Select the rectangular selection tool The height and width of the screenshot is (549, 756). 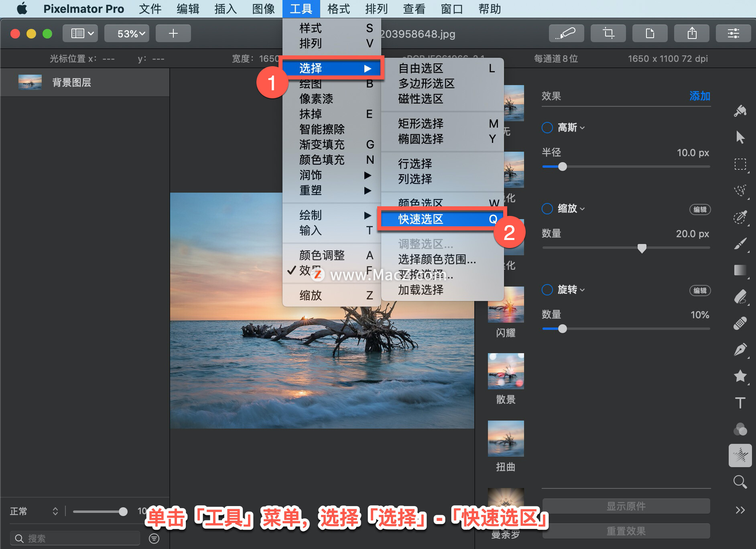click(740, 165)
